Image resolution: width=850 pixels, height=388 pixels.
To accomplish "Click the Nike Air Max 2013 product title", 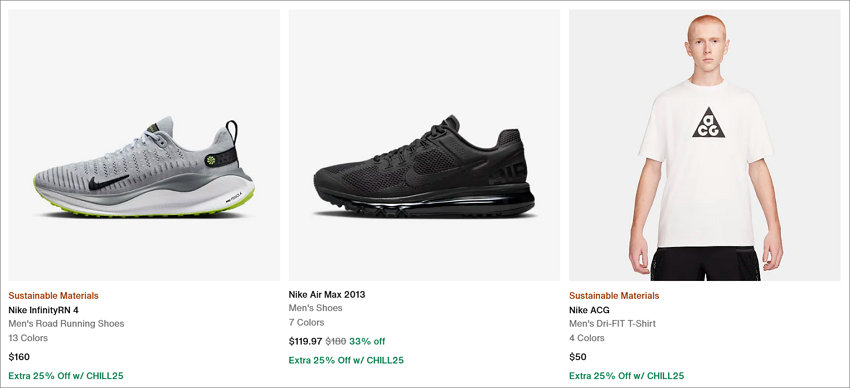I will coord(327,295).
